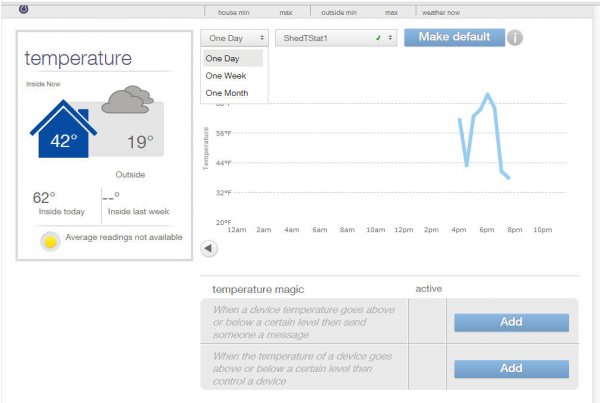Select One Month from the list
The width and height of the screenshot is (600, 403).
pos(227,93)
